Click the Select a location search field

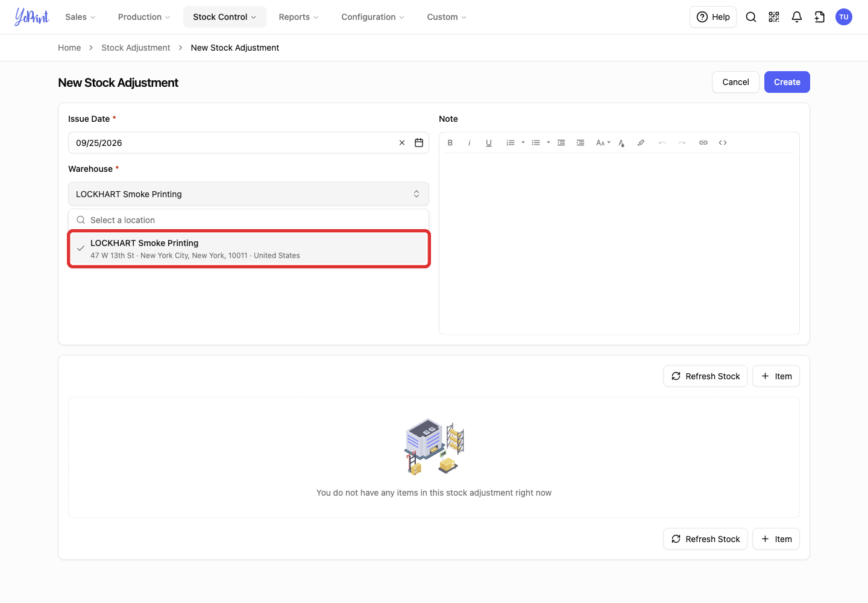(248, 220)
